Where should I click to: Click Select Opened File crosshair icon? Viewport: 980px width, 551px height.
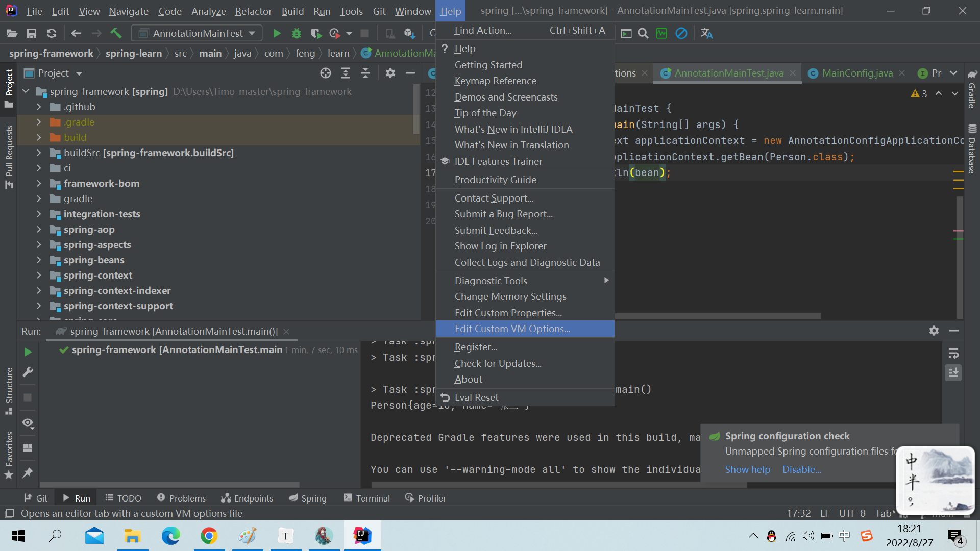click(x=325, y=73)
